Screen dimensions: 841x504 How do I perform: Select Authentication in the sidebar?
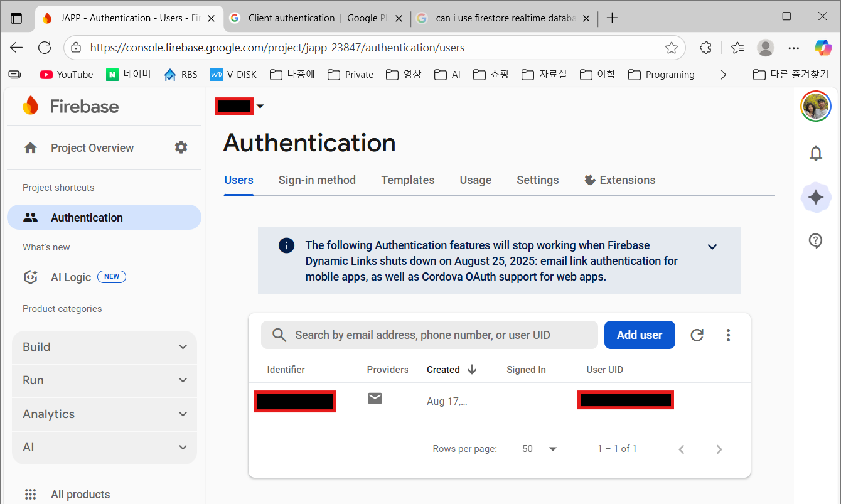[104, 218]
